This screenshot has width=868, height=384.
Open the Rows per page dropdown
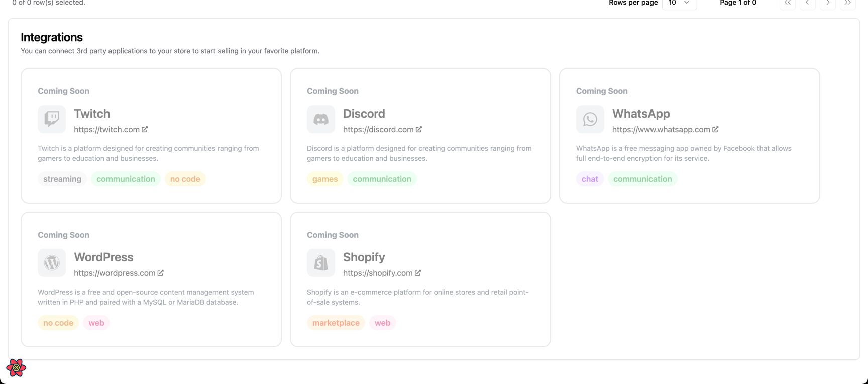point(680,3)
